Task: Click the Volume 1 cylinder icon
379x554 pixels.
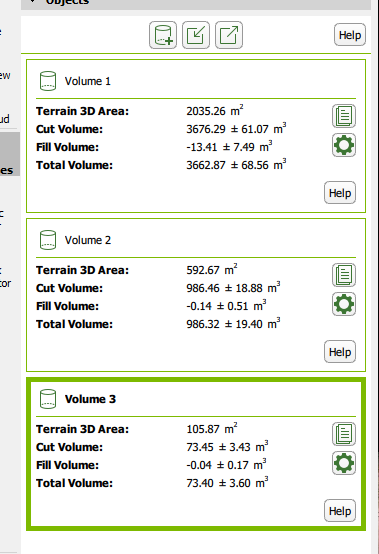Action: [x=48, y=81]
